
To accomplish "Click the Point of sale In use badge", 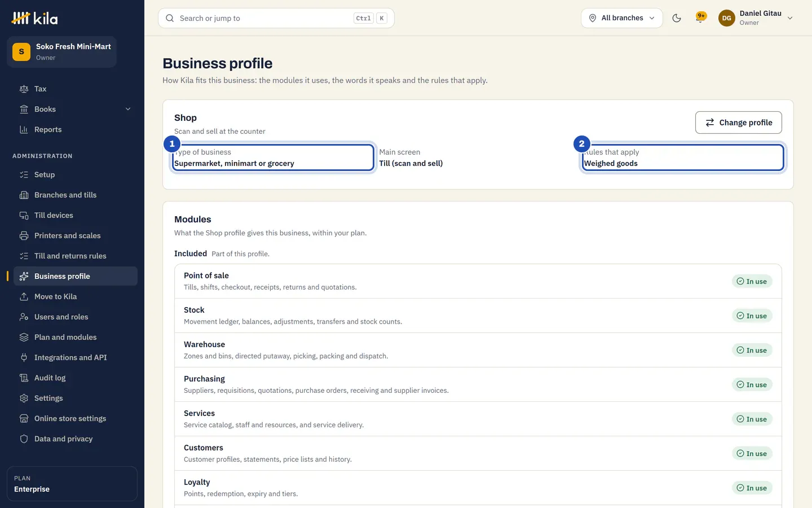I will 752,281.
